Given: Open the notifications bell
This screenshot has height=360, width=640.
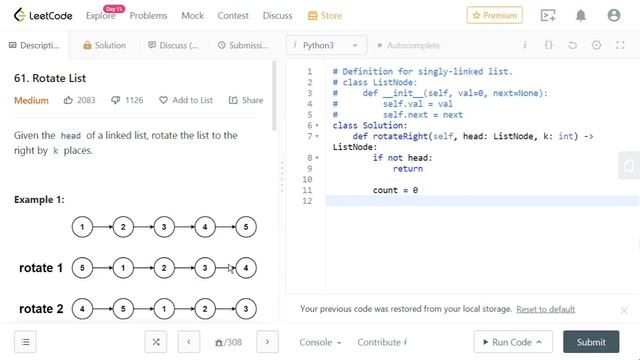Looking at the screenshot, I should point(581,16).
